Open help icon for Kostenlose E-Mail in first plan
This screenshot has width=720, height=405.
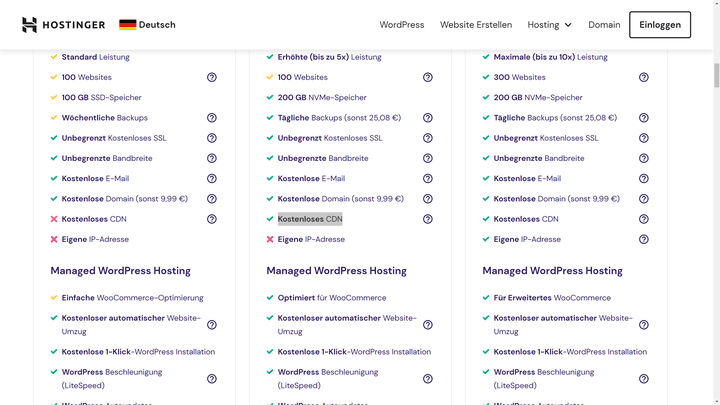[x=212, y=178]
